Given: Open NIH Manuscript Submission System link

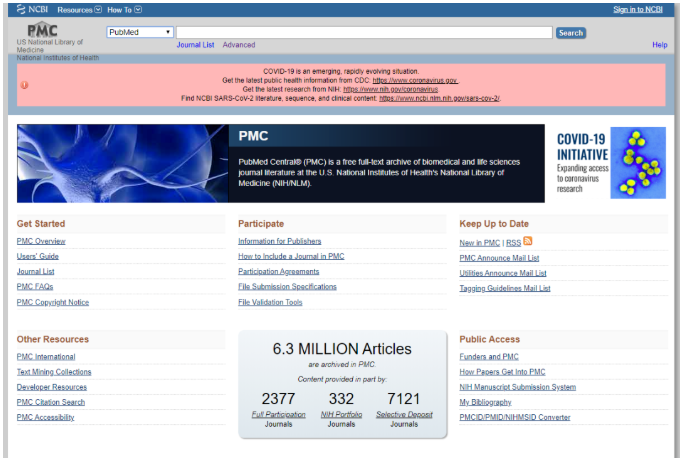Looking at the screenshot, I should tap(518, 387).
